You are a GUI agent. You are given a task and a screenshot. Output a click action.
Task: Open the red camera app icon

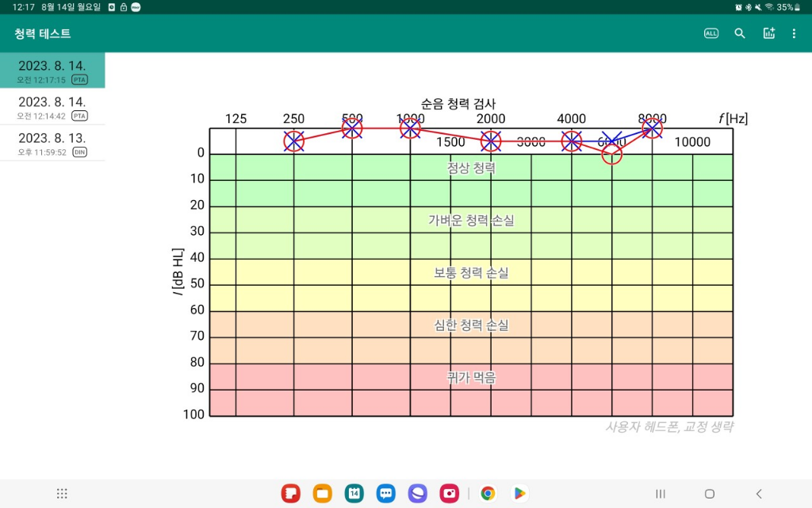pos(450,494)
